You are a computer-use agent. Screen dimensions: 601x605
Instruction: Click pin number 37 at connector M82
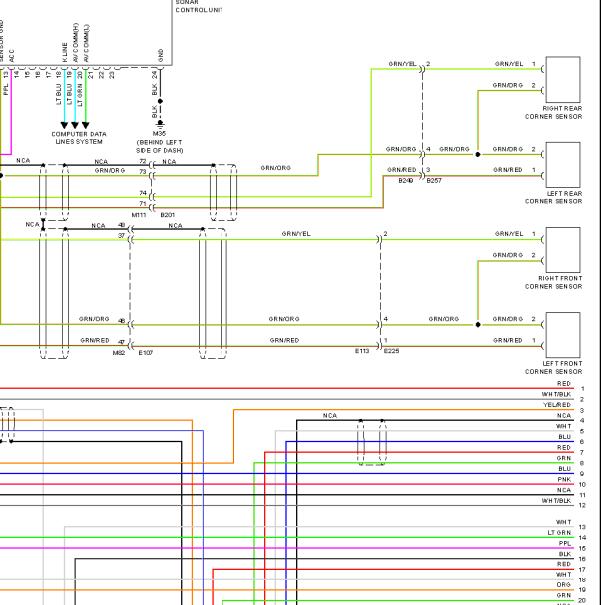tap(122, 235)
